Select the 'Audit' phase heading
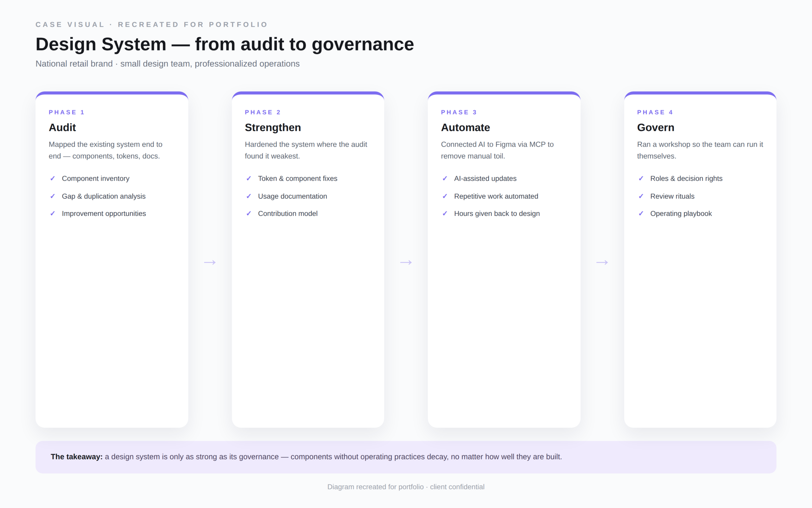The width and height of the screenshot is (812, 508). click(x=62, y=128)
